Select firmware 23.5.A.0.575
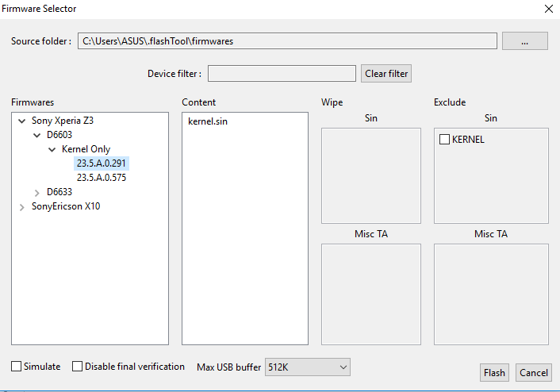The image size is (560, 392). click(x=102, y=178)
